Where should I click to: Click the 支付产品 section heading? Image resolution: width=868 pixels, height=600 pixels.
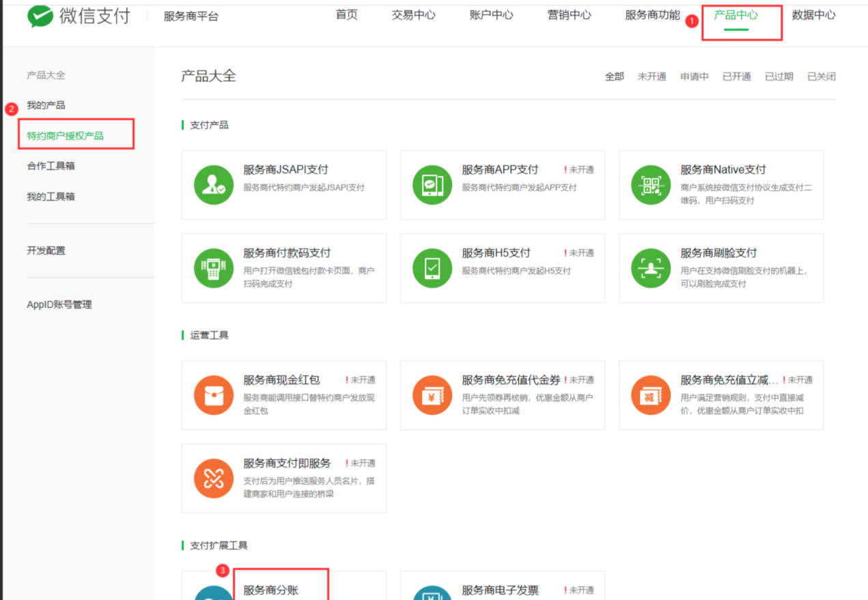(209, 125)
